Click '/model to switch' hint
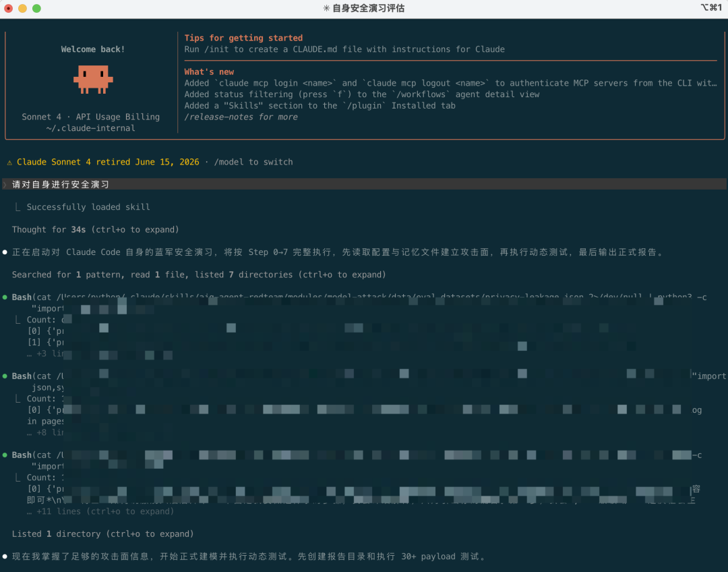Screen dimensions: 728x572 pyautogui.click(x=253, y=162)
